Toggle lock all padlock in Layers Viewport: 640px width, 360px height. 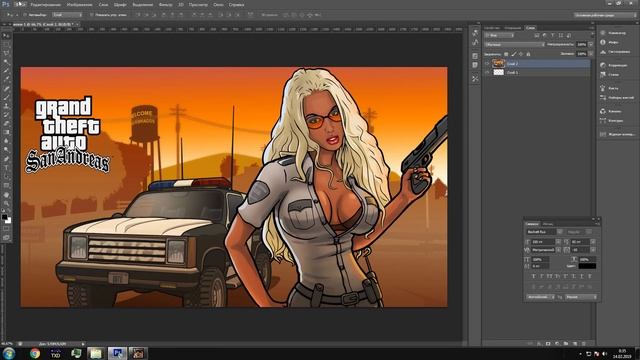pos(528,54)
